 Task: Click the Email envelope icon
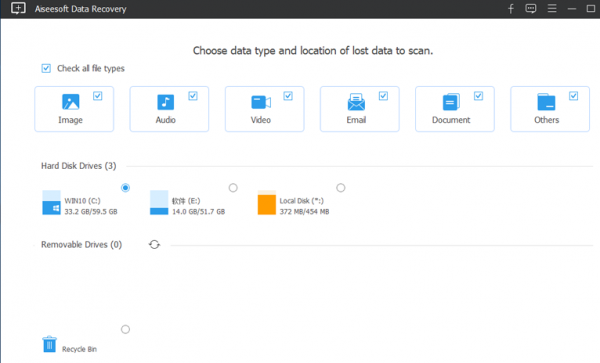click(x=356, y=102)
